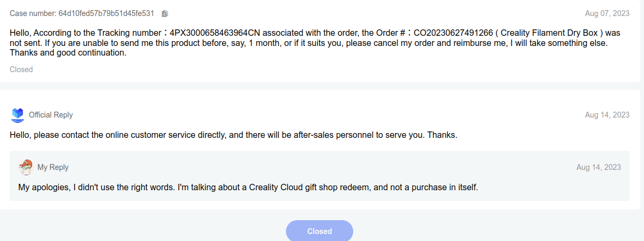Click the Case number label text
The width and height of the screenshot is (644, 241).
(33, 13)
